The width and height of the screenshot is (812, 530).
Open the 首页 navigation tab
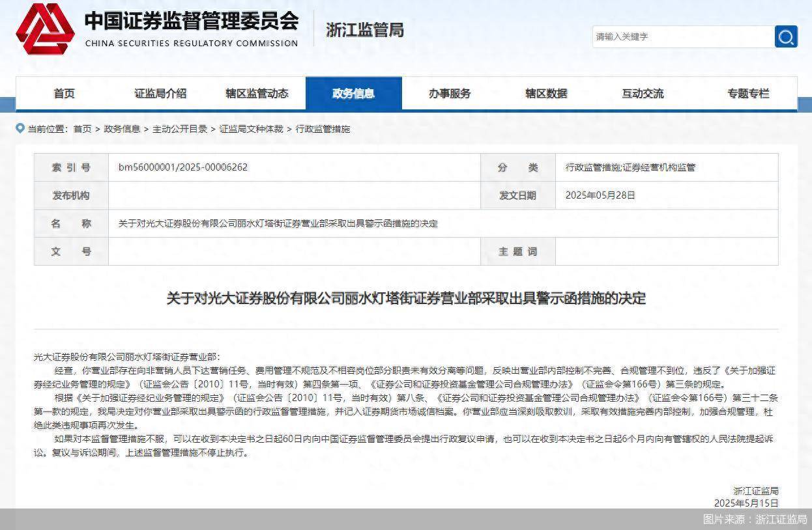64,94
